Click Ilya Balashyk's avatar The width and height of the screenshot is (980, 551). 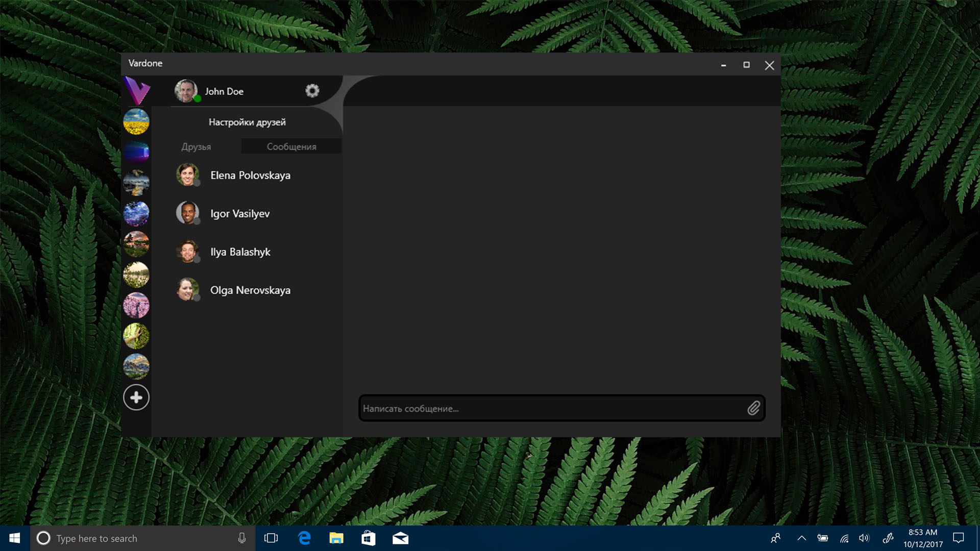[187, 251]
